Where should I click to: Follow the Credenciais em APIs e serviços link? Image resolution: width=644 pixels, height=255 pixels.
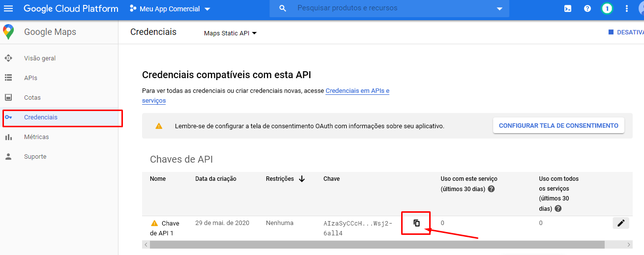pyautogui.click(x=357, y=91)
